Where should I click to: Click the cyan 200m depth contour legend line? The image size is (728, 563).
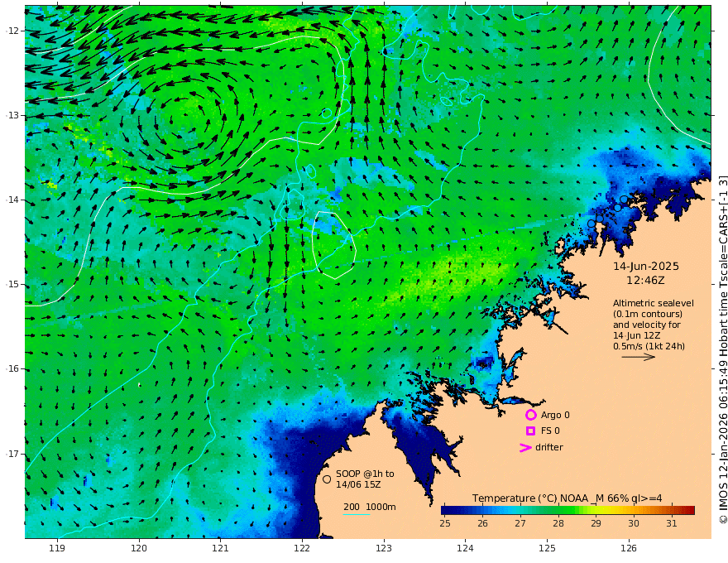click(356, 514)
